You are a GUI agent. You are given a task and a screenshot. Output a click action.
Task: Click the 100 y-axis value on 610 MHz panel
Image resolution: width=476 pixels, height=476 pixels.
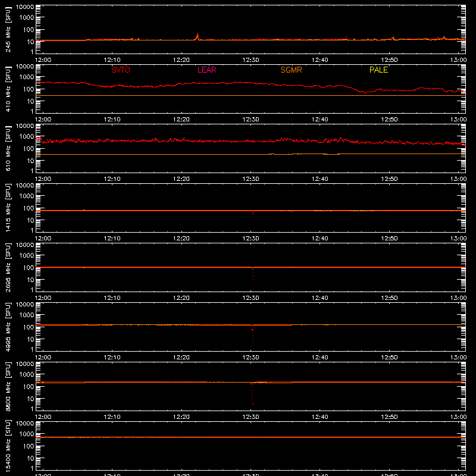click(29, 149)
